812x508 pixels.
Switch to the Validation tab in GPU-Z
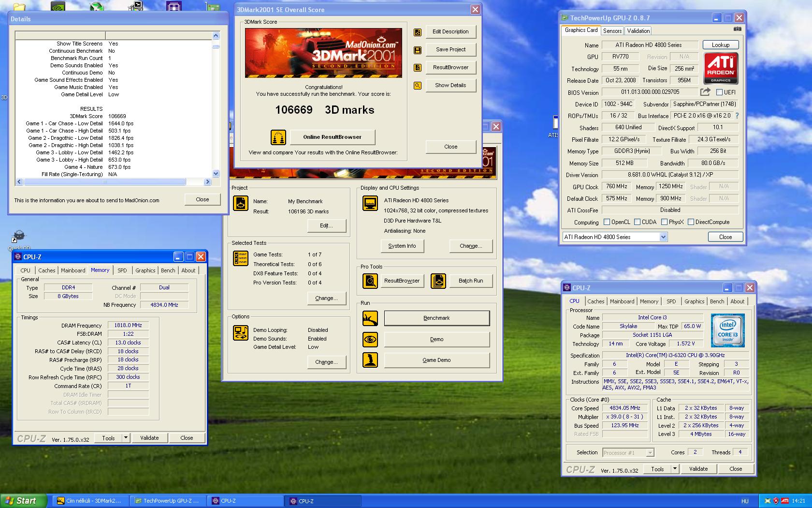(x=638, y=30)
